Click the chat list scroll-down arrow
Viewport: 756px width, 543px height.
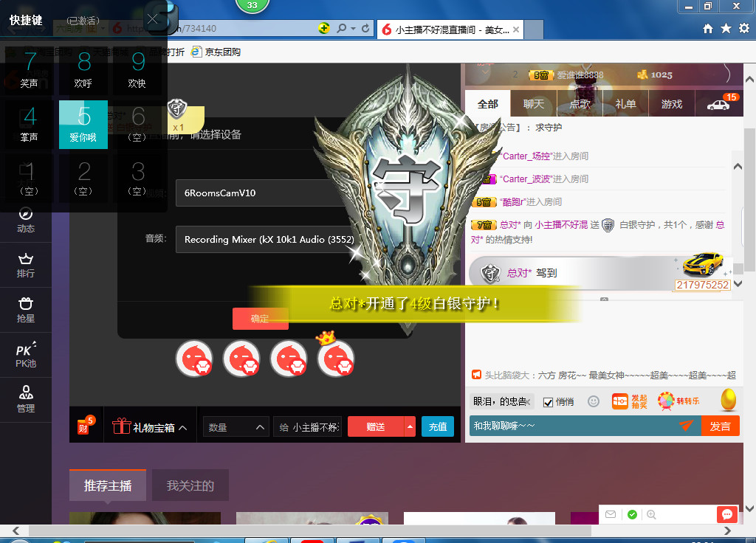pos(738,284)
